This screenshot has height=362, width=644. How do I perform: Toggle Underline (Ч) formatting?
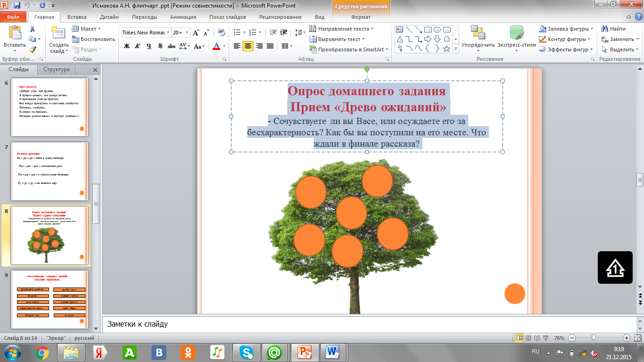[x=149, y=46]
